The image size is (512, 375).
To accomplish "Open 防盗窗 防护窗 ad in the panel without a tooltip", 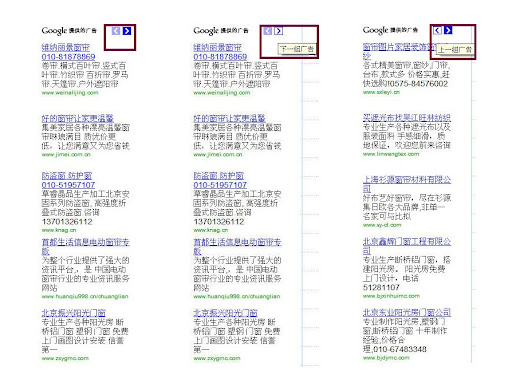I will tap(68, 180).
